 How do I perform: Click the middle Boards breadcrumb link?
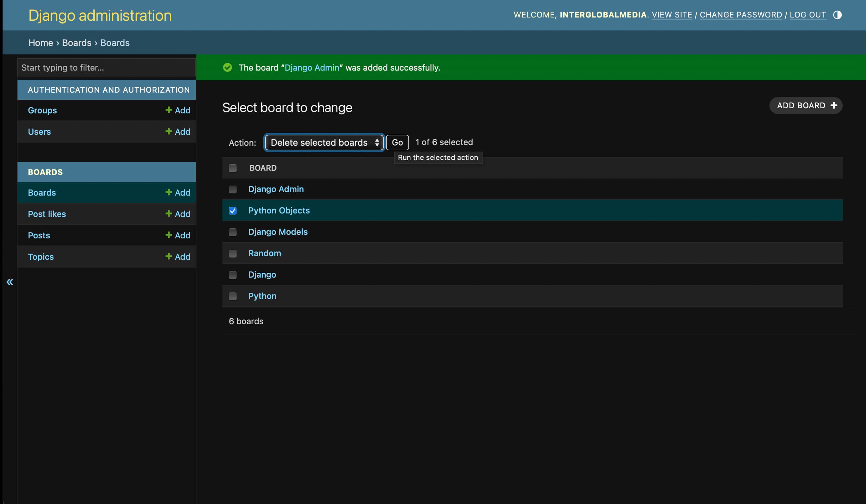tap(76, 43)
